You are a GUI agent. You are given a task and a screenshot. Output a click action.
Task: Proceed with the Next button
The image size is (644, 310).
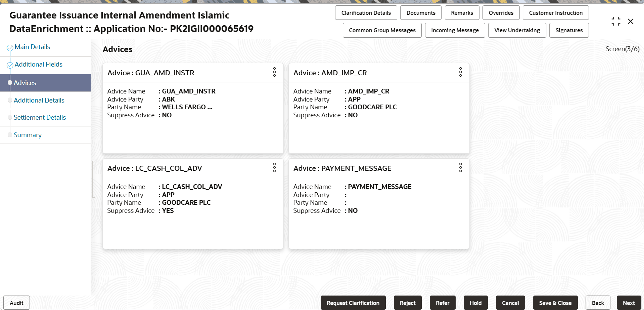[629, 303]
